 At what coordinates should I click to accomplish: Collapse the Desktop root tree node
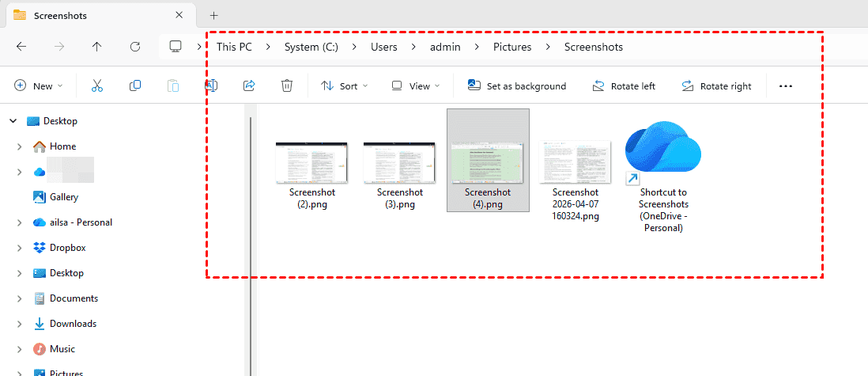[x=13, y=121]
